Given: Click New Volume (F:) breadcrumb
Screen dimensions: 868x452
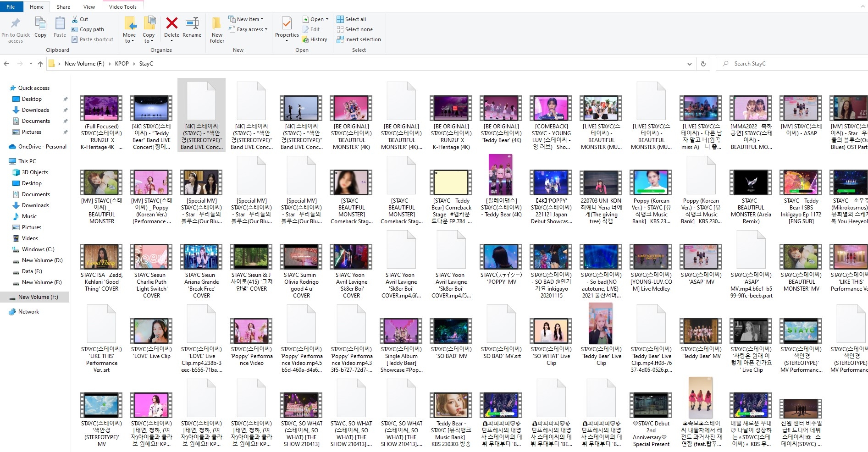Looking at the screenshot, I should pyautogui.click(x=84, y=64).
